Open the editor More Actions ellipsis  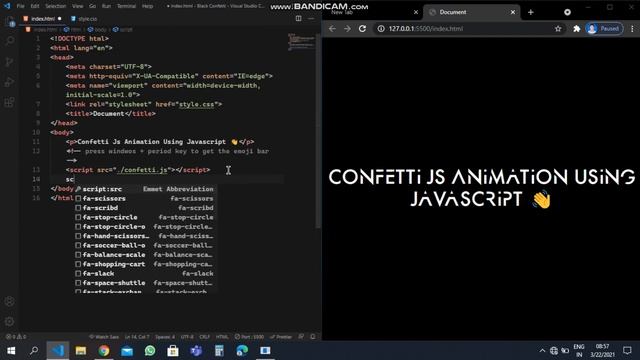click(x=311, y=18)
